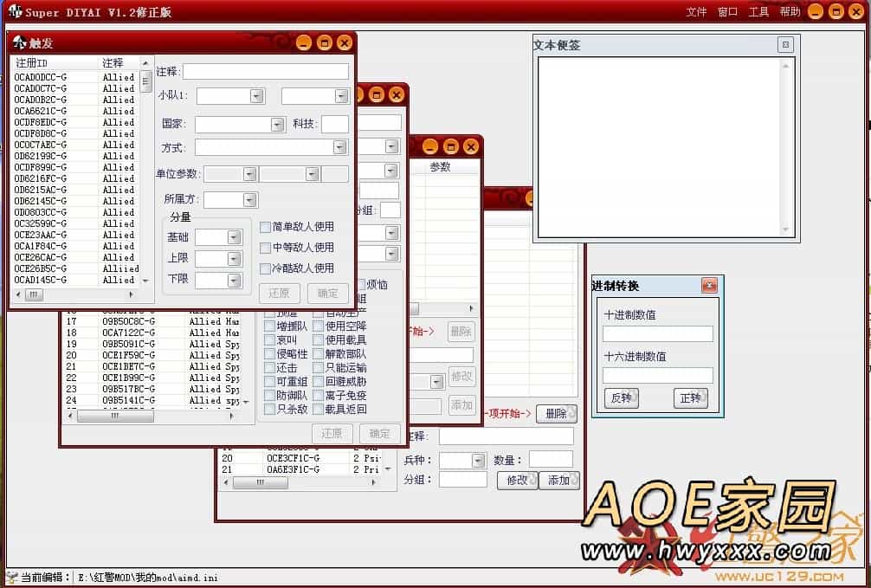Open the 工具 menu
Screen dimensions: 871x588
pyautogui.click(x=758, y=11)
